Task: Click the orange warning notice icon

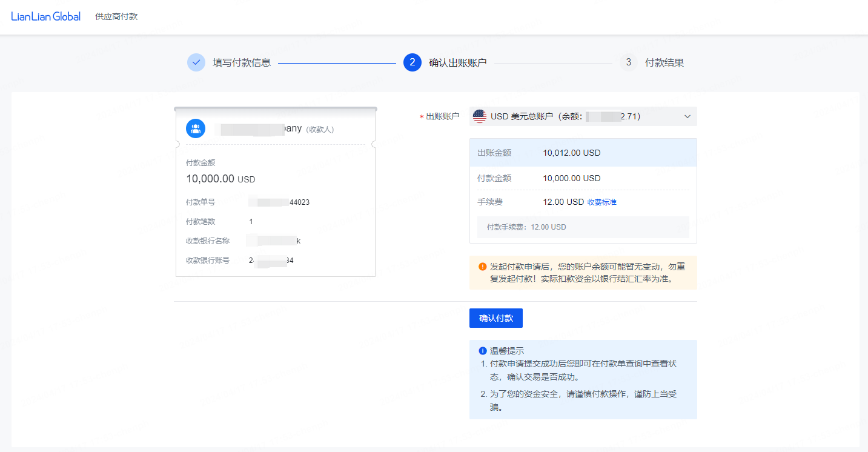Action: [482, 267]
